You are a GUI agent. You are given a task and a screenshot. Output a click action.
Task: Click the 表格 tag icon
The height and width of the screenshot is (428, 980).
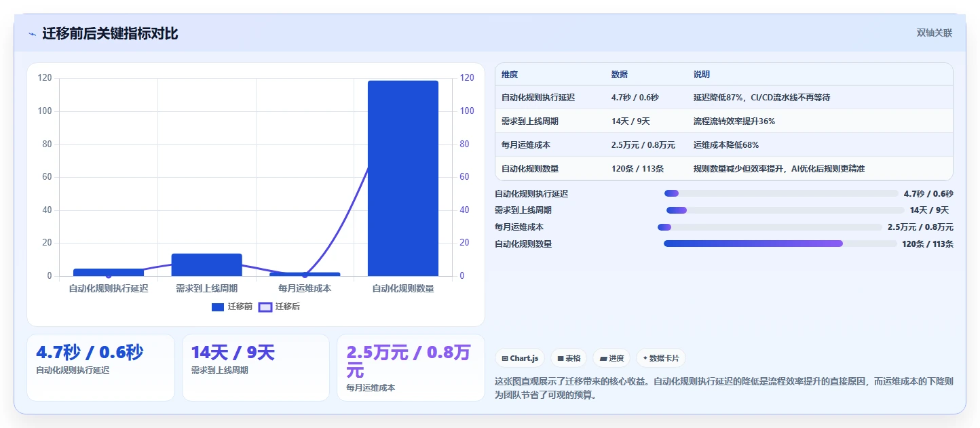pos(561,358)
